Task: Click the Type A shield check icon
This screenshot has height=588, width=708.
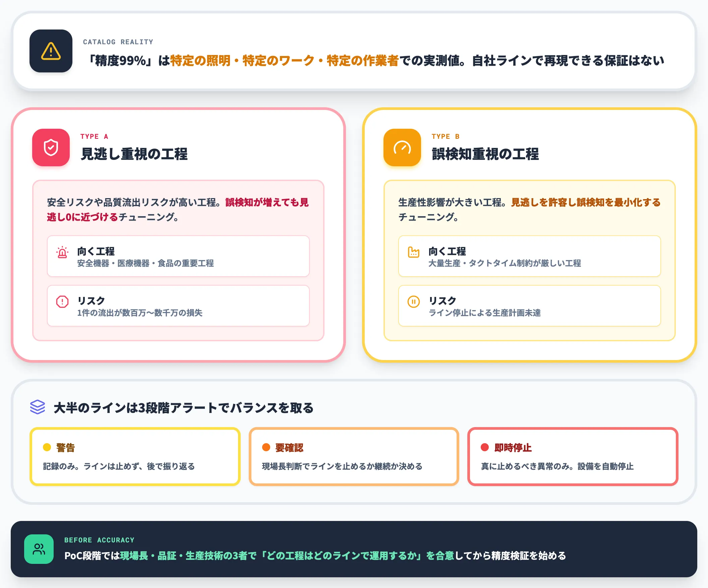Action: coord(51,148)
